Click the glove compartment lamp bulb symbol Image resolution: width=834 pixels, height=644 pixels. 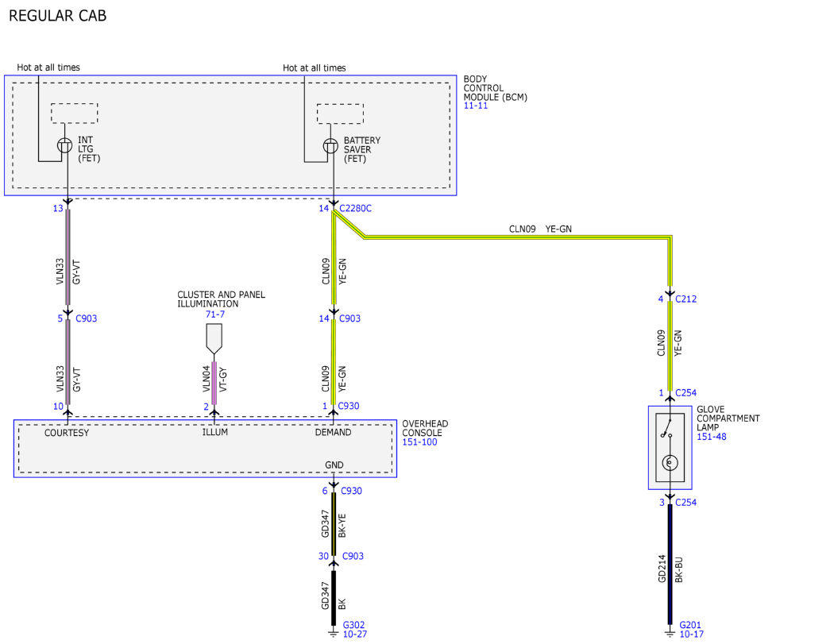tap(670, 463)
